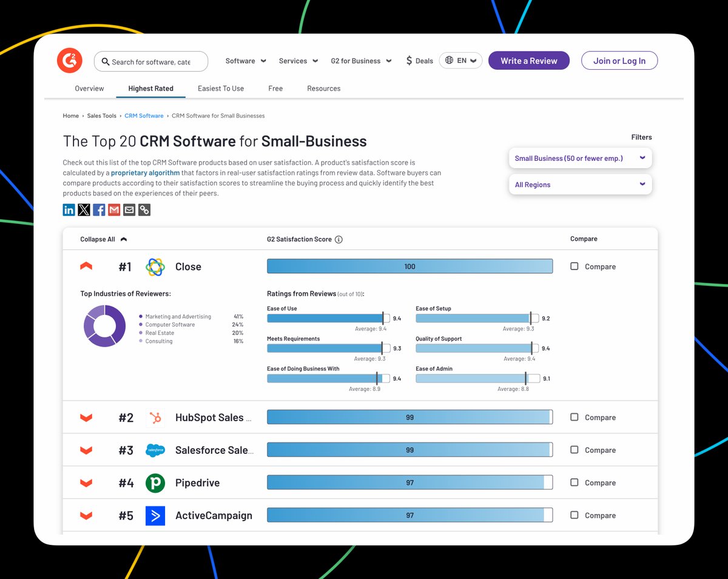This screenshot has height=579, width=728.
Task: Click the HubSpot logo icon
Action: (x=155, y=418)
